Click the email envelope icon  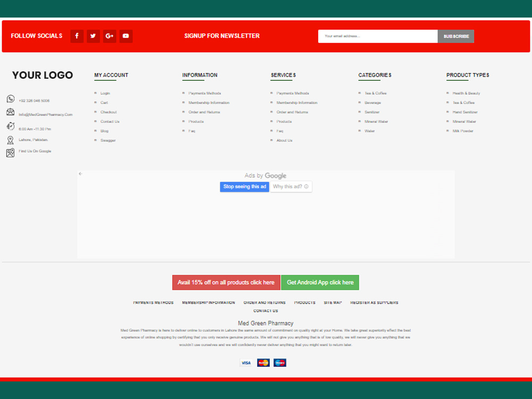tap(11, 112)
